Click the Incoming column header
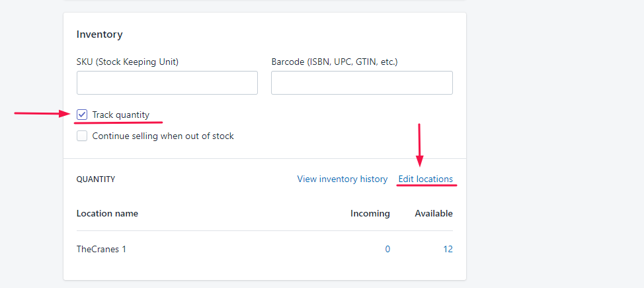 (370, 213)
